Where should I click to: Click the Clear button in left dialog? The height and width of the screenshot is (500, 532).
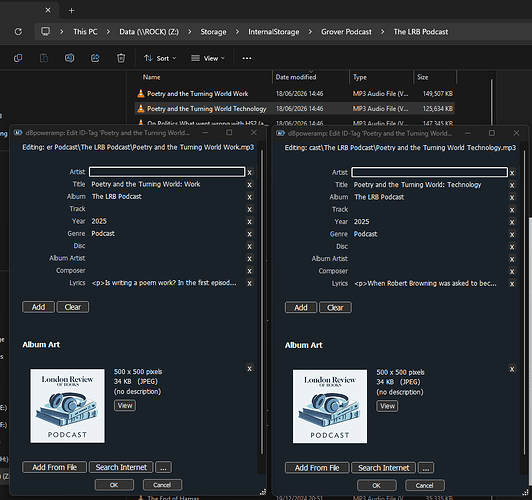73,307
